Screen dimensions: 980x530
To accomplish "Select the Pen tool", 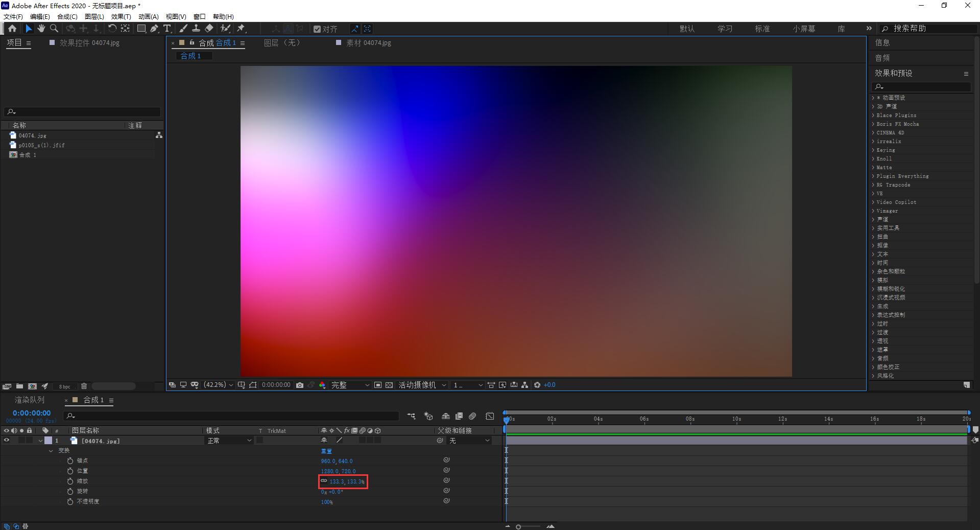I will [x=154, y=29].
